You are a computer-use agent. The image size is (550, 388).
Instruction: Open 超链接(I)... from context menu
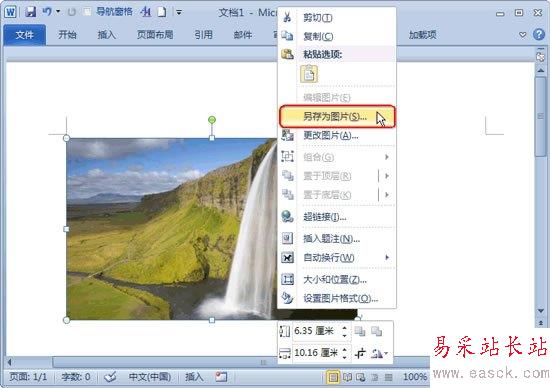(x=337, y=217)
